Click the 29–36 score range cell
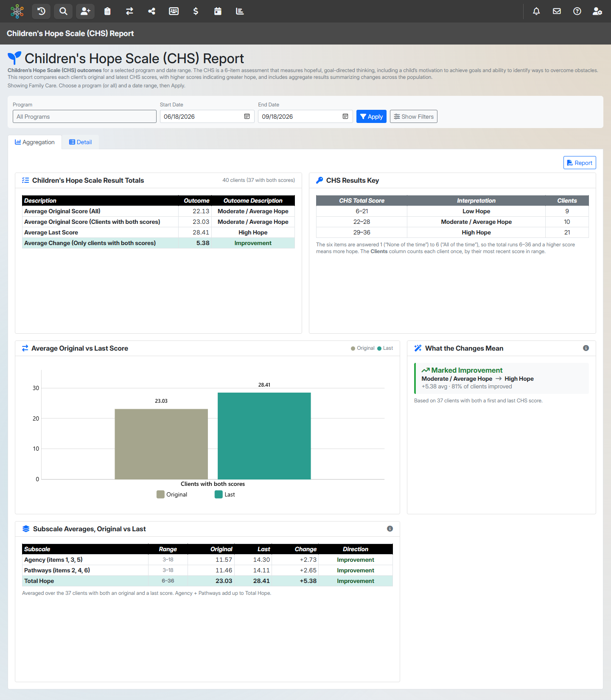The height and width of the screenshot is (700, 611). pos(362,232)
